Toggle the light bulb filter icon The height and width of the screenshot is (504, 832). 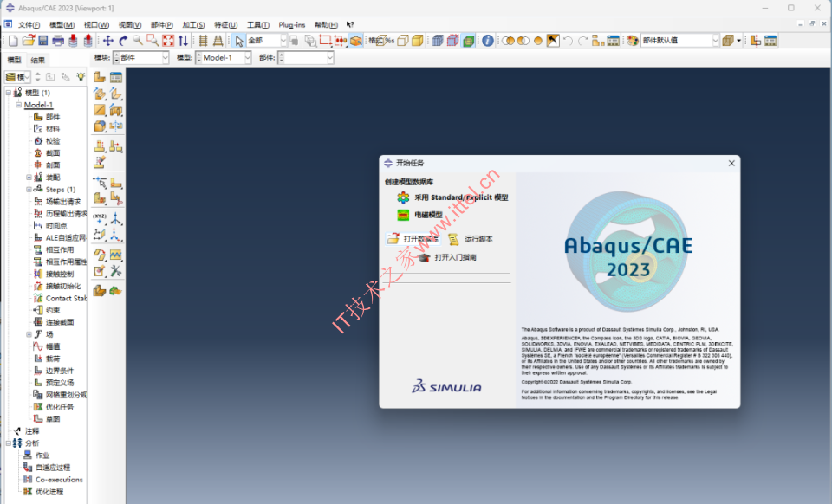pos(80,77)
